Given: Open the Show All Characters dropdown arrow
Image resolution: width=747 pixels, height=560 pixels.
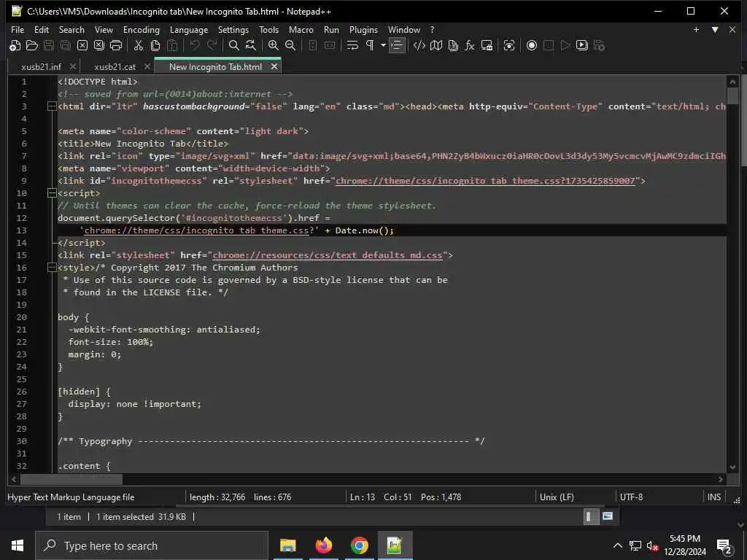Looking at the screenshot, I should tap(383, 46).
